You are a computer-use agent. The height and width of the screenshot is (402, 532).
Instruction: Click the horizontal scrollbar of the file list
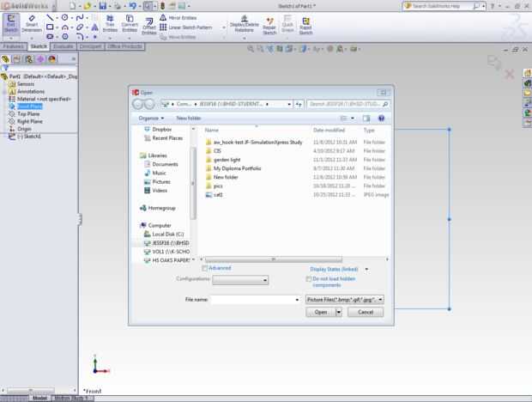click(274, 259)
